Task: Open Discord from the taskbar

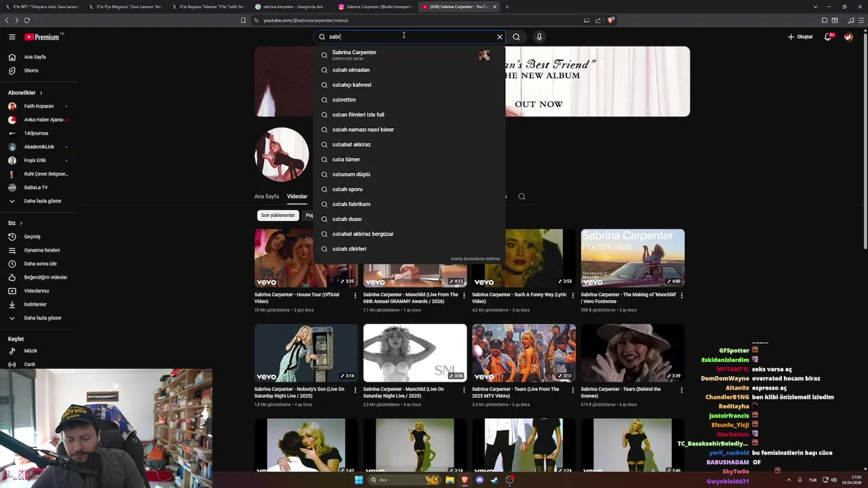Action: click(x=479, y=480)
